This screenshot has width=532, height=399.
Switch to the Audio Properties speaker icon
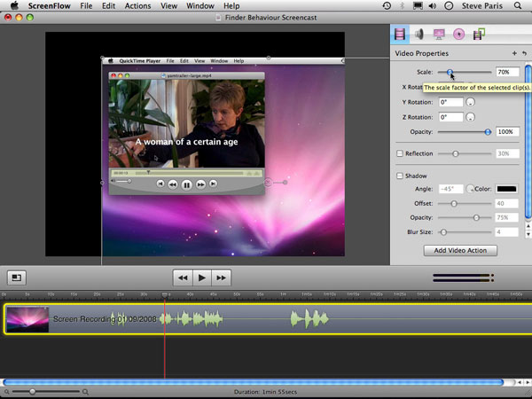(x=420, y=35)
